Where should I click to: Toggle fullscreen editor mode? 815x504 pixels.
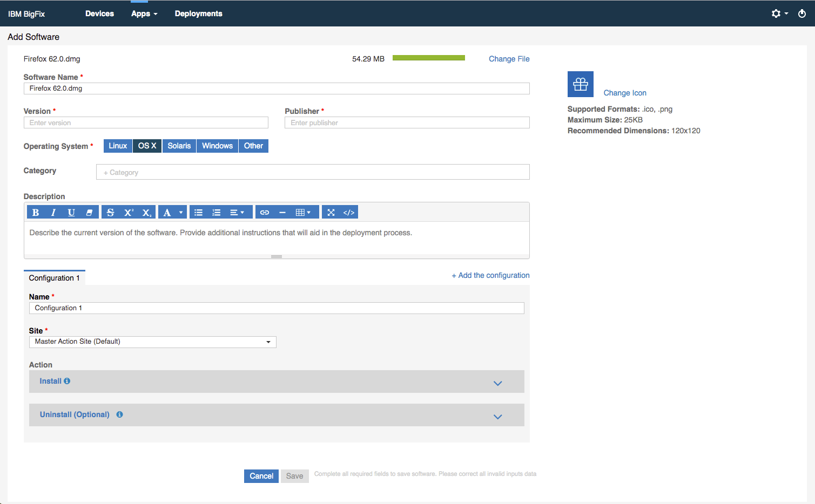pos(331,213)
